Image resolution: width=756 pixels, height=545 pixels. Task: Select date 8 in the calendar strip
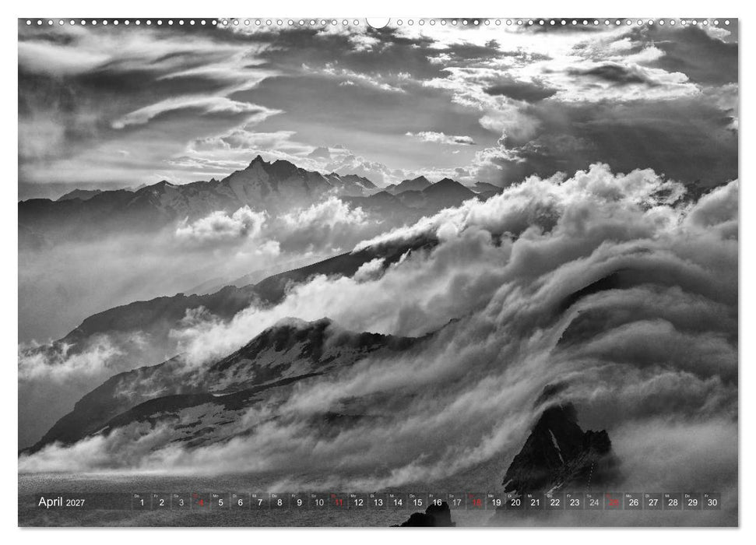(x=280, y=501)
